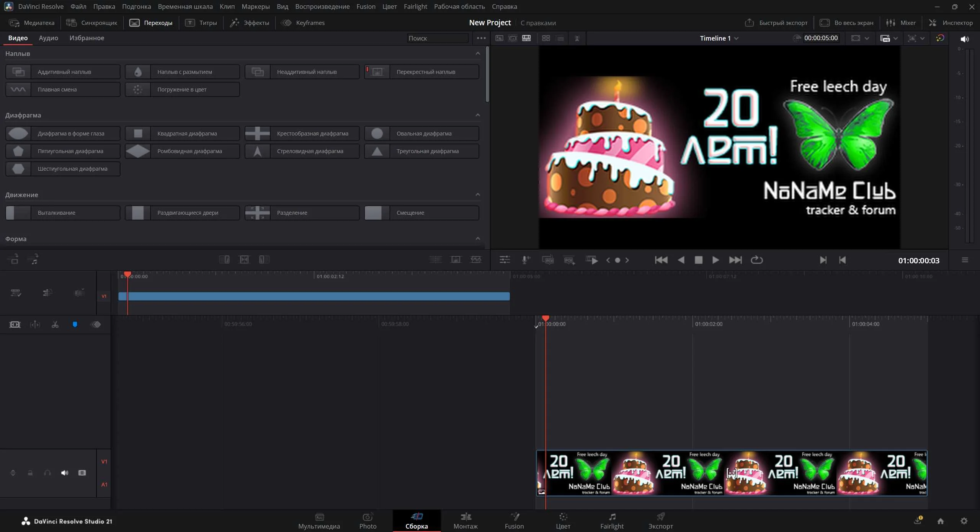This screenshot has height=532, width=980.
Task: Click the Поиск search field
Action: coord(438,38)
